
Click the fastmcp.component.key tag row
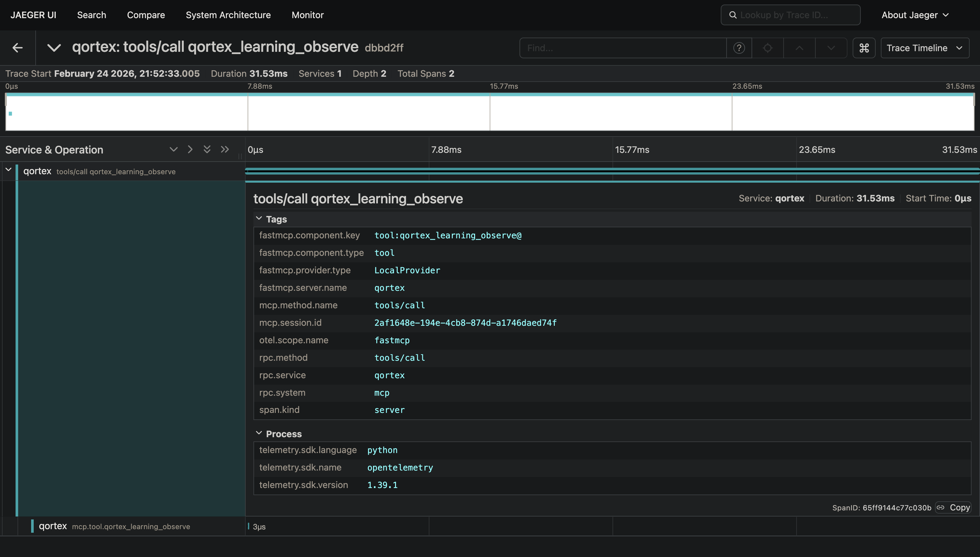(x=612, y=236)
